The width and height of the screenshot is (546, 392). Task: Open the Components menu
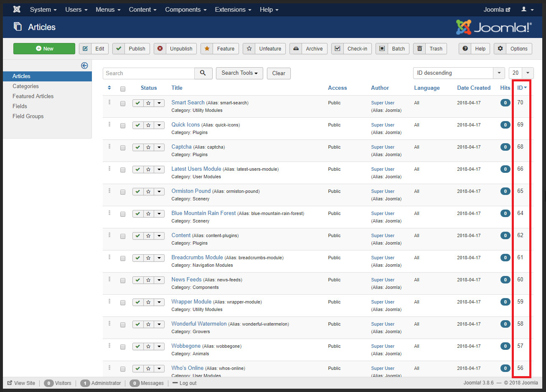[185, 9]
